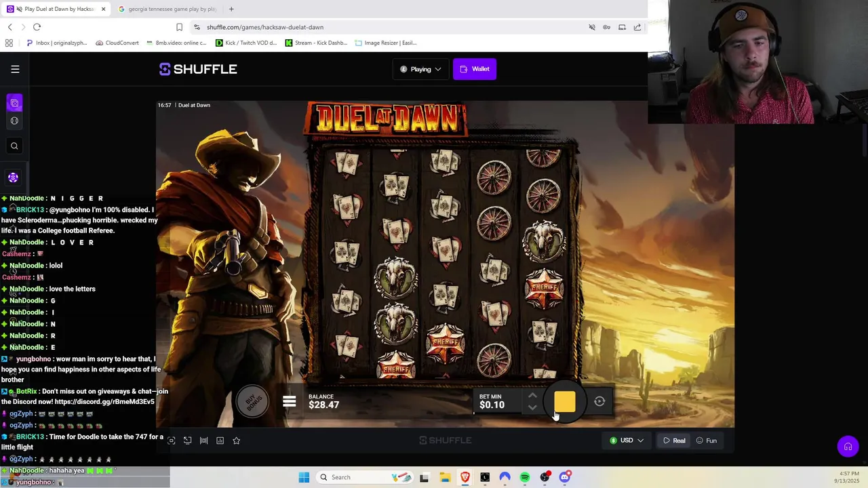868x488 pixels.
Task: Open the casino icon in left sidebar
Action: (14, 103)
